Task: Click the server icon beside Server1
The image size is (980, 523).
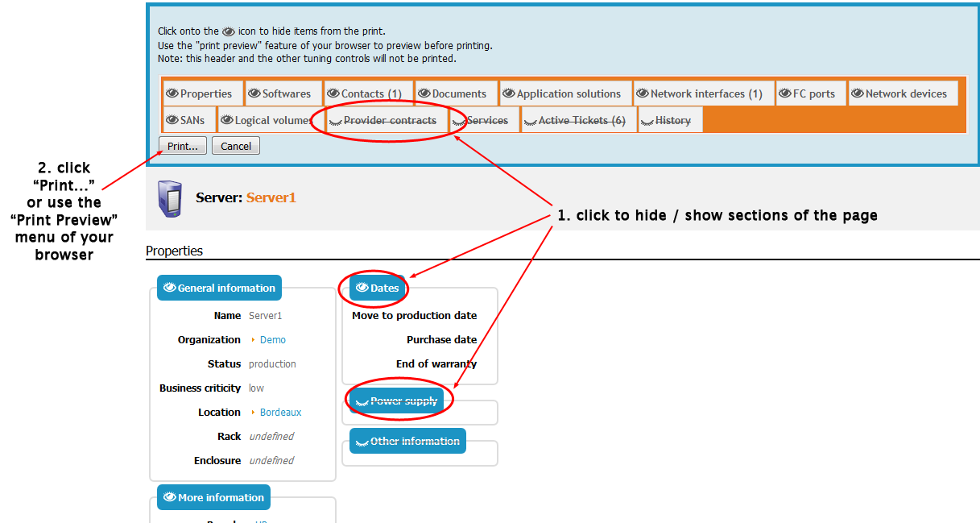Action: click(x=169, y=197)
